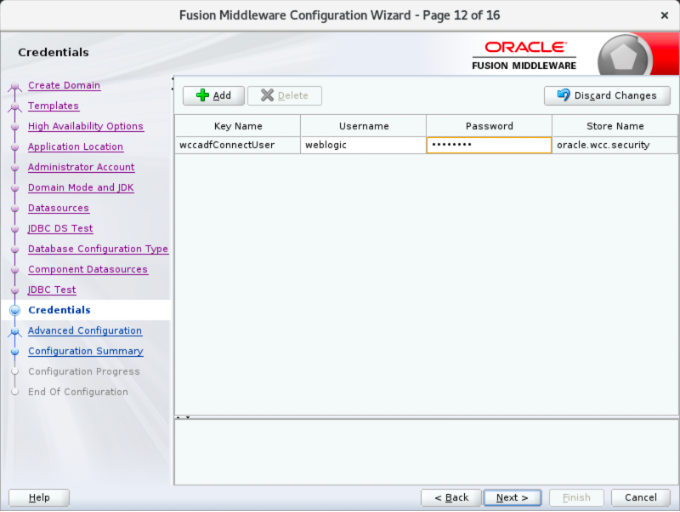Close the Configuration Wizard window
Screen dimensions: 680x512
click(x=664, y=16)
